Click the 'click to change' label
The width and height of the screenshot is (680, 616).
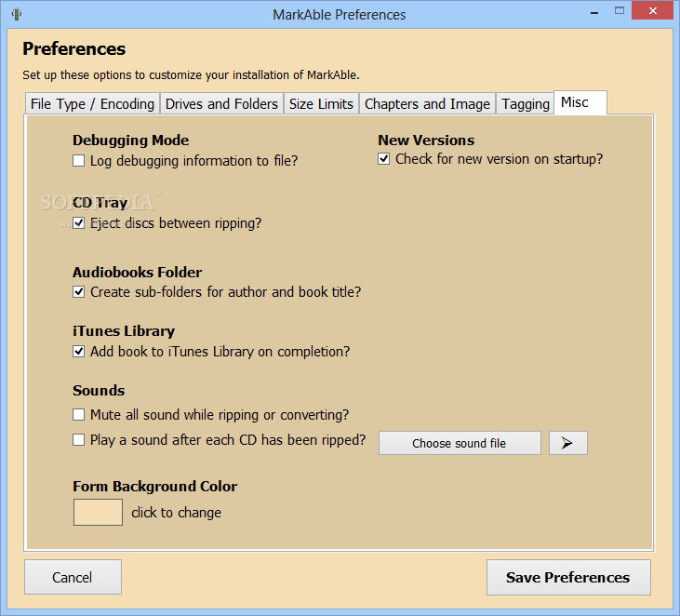click(x=176, y=513)
